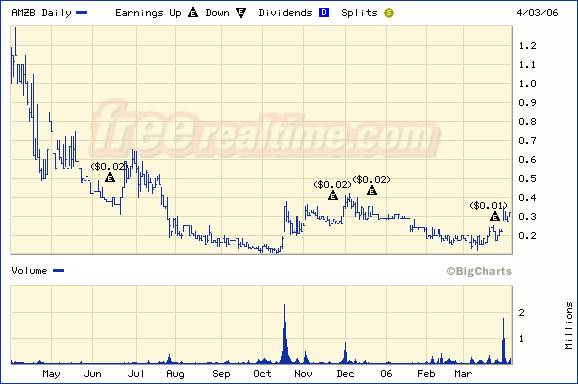Click the Sep month label
The height and width of the screenshot is (384, 578).
[x=221, y=374]
